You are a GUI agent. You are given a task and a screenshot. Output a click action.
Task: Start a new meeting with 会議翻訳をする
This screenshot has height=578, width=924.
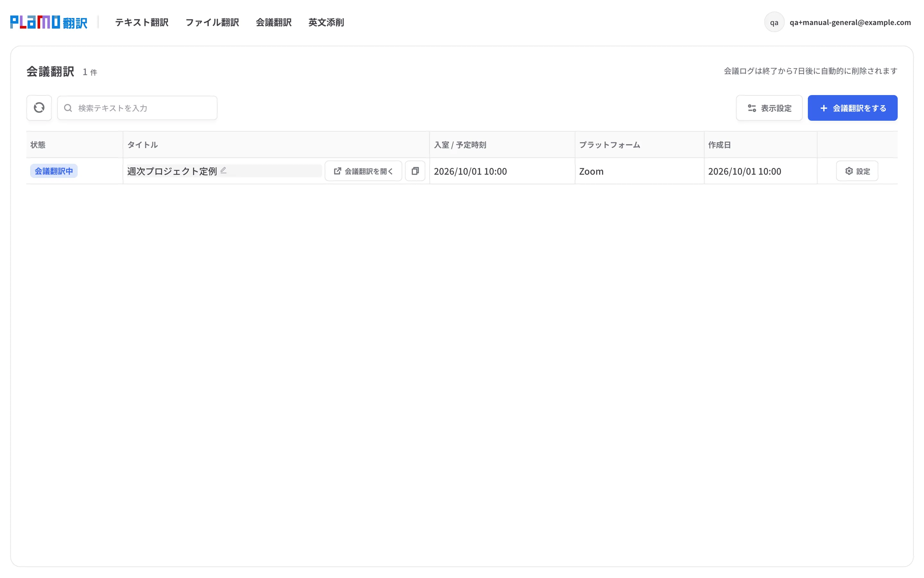click(x=852, y=108)
